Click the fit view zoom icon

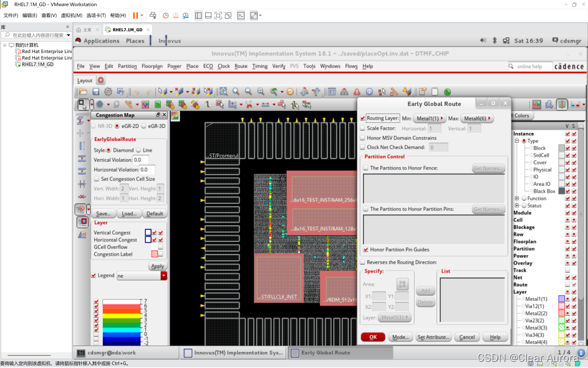(x=223, y=92)
